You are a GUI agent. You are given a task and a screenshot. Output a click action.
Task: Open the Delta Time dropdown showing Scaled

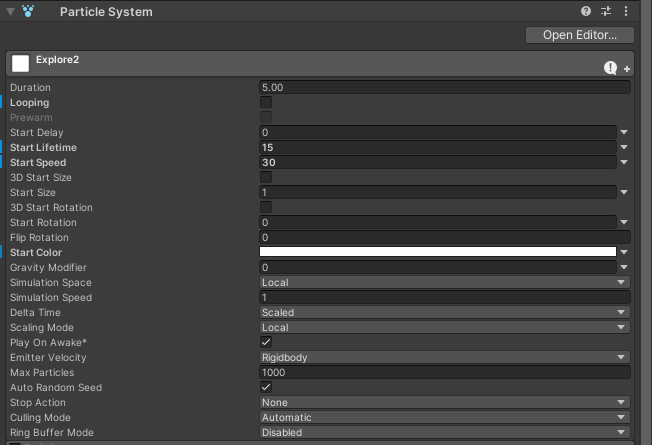(445, 312)
